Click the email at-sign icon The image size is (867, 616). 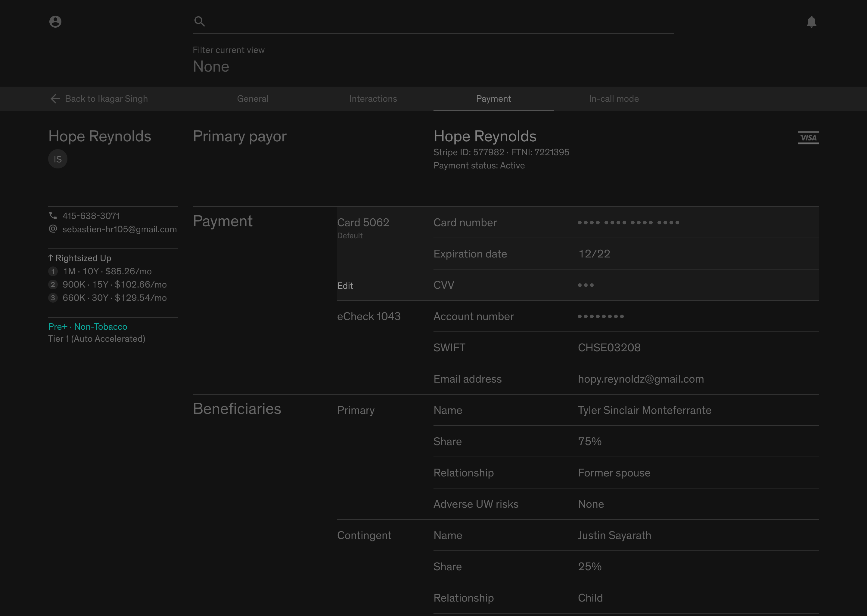(53, 229)
